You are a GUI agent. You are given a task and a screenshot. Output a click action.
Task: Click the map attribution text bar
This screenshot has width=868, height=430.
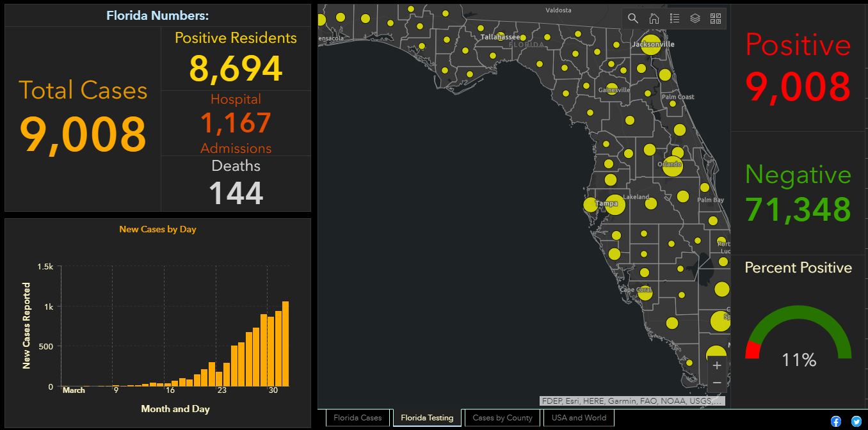pyautogui.click(x=632, y=401)
